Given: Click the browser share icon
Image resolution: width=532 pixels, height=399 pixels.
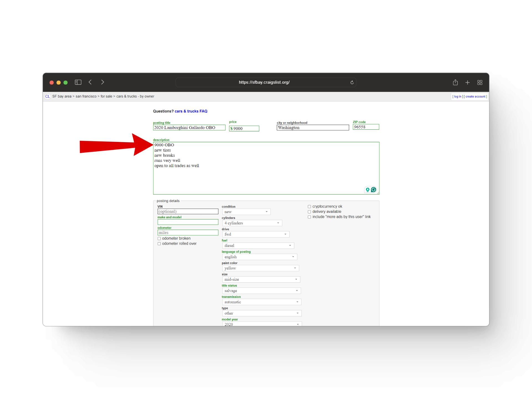Looking at the screenshot, I should click(455, 82).
